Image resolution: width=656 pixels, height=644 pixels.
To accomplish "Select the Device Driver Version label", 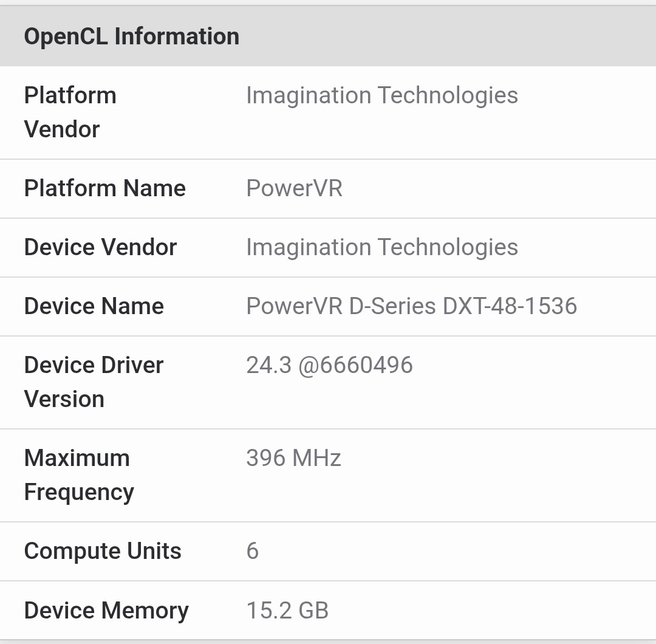I will (x=94, y=382).
